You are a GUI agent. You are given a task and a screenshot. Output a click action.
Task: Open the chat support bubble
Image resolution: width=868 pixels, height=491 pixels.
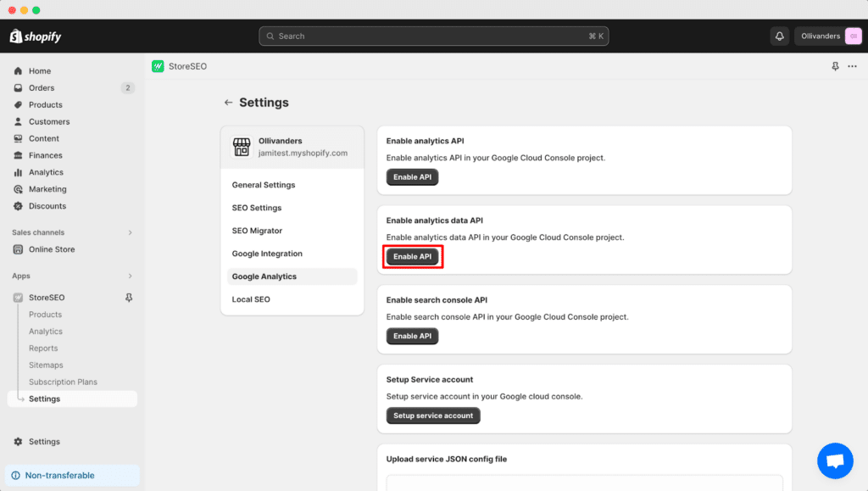coord(835,460)
